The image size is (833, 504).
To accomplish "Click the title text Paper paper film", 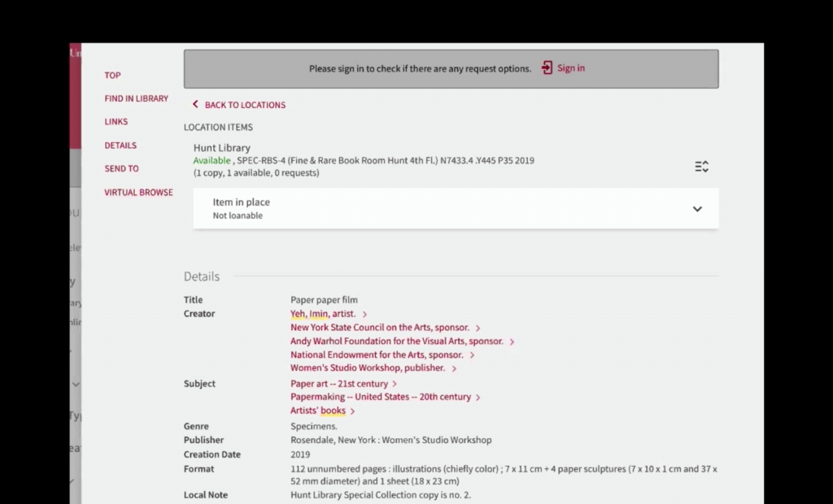I will click(x=324, y=300).
